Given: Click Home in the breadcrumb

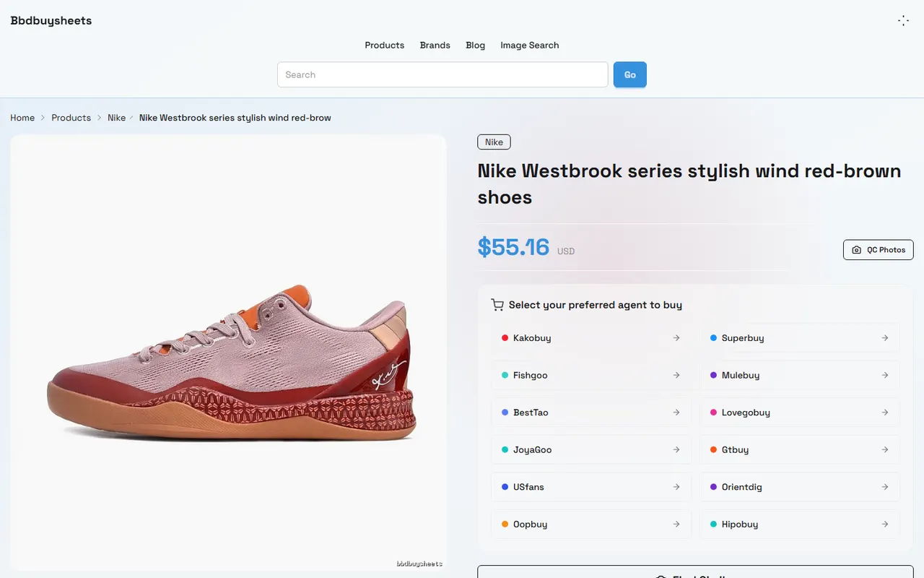Looking at the screenshot, I should click(x=22, y=118).
